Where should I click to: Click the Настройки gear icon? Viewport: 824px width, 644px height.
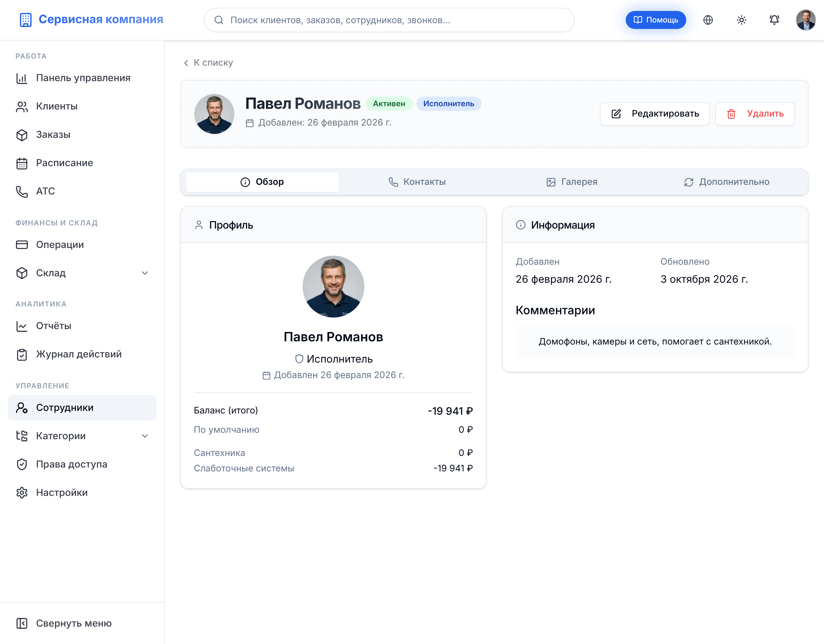[22, 493]
